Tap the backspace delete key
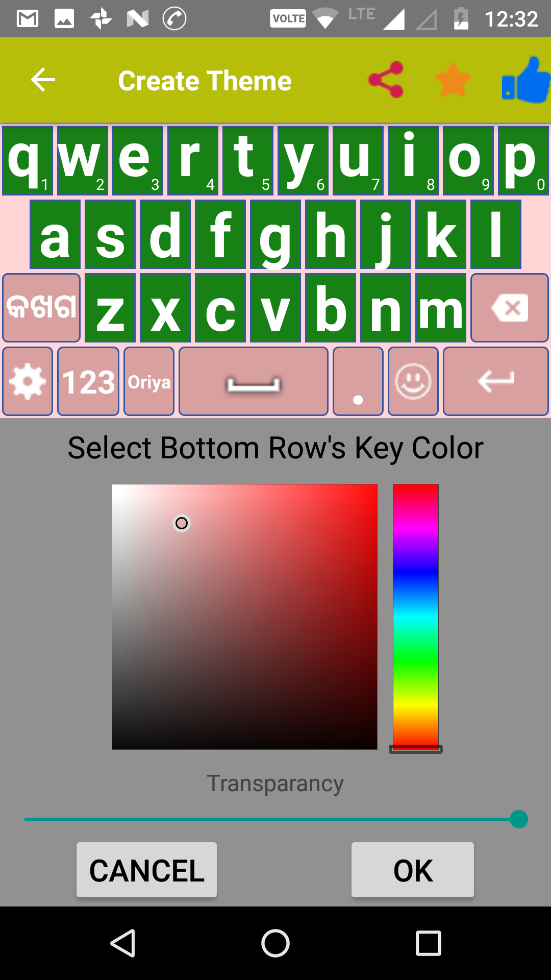Viewport: 551px width, 980px height. pyautogui.click(x=509, y=308)
